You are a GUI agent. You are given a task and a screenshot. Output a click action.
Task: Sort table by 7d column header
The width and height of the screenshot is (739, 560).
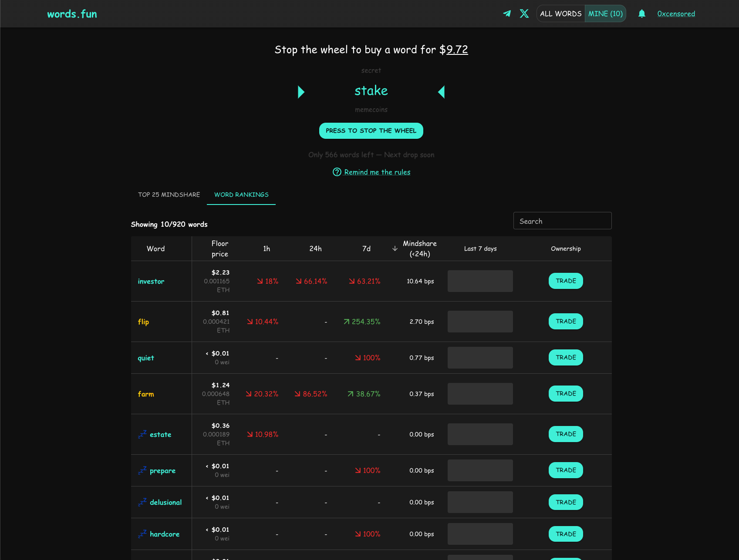click(x=366, y=248)
